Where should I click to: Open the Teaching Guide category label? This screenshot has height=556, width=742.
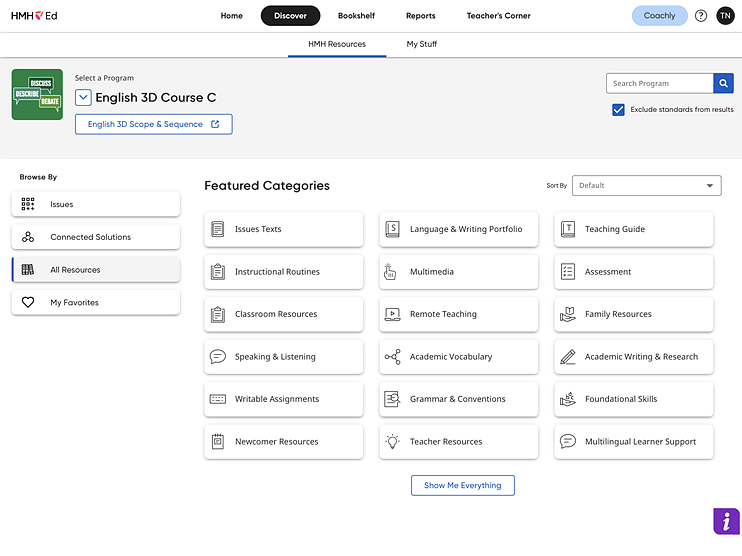(x=615, y=229)
